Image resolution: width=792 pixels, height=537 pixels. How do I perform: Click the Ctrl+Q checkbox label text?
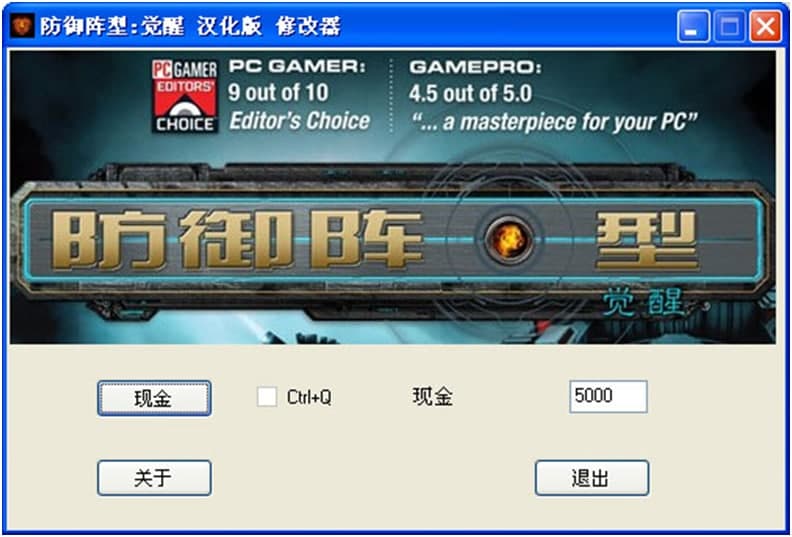click(309, 397)
